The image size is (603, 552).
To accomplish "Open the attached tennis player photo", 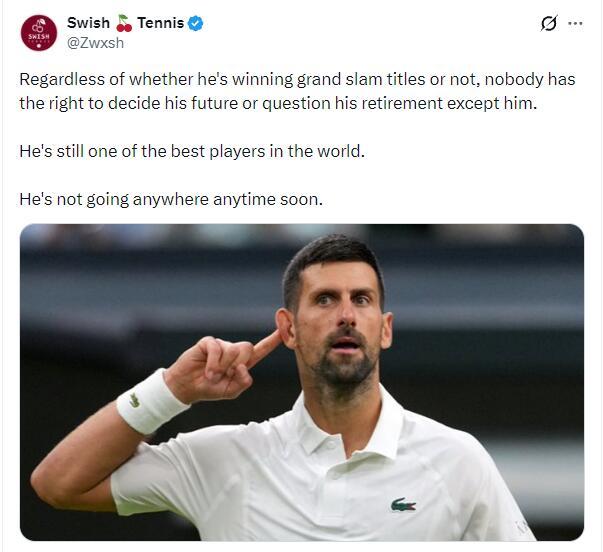I will 302,382.
